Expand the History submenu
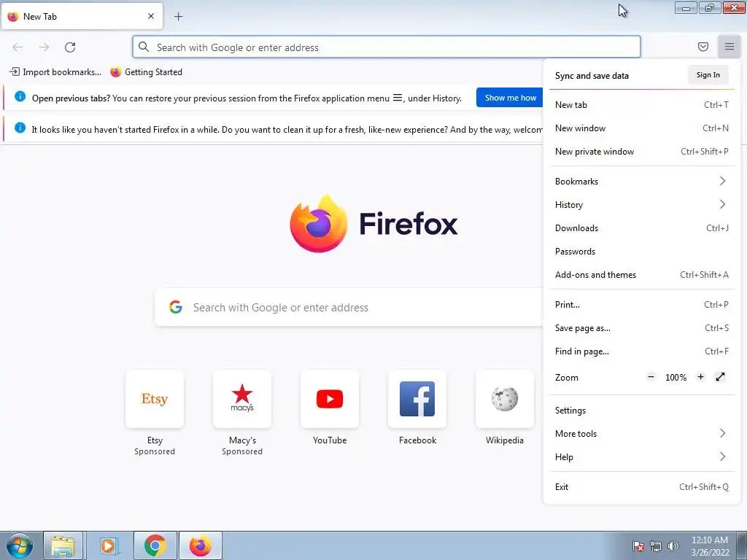This screenshot has height=560, width=747. (x=642, y=204)
